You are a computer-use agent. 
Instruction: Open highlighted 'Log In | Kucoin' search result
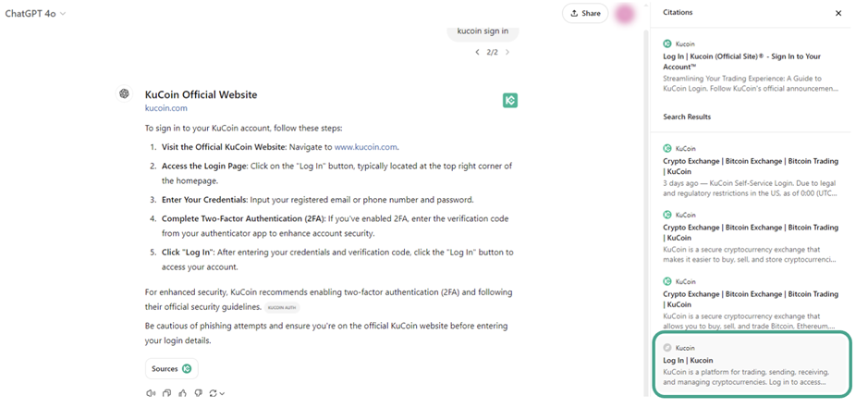point(752,365)
